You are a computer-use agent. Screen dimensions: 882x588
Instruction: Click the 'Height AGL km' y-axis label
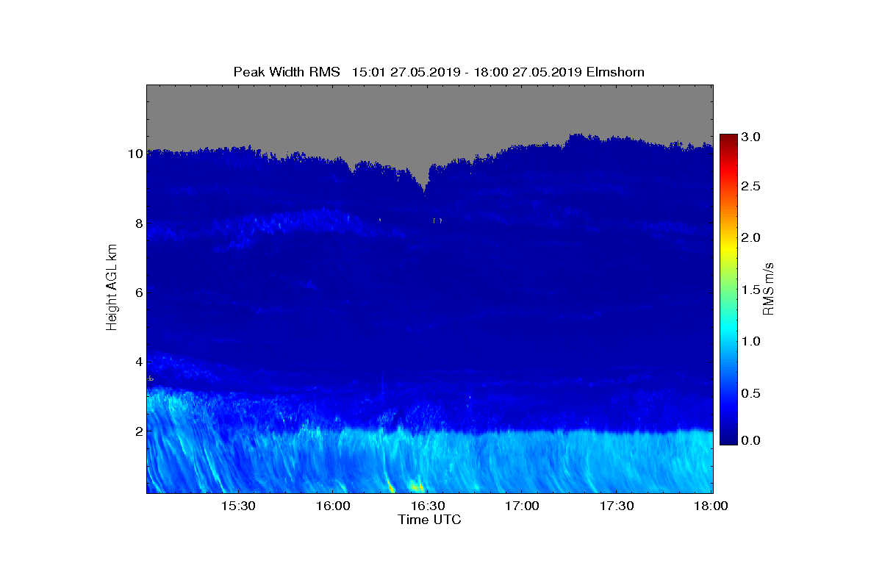(112, 286)
